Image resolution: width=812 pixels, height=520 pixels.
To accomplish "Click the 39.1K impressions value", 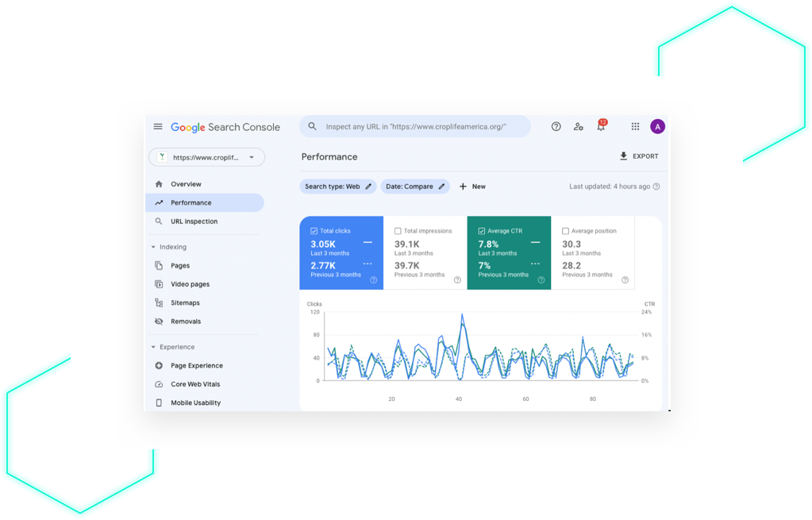I will pyautogui.click(x=407, y=244).
